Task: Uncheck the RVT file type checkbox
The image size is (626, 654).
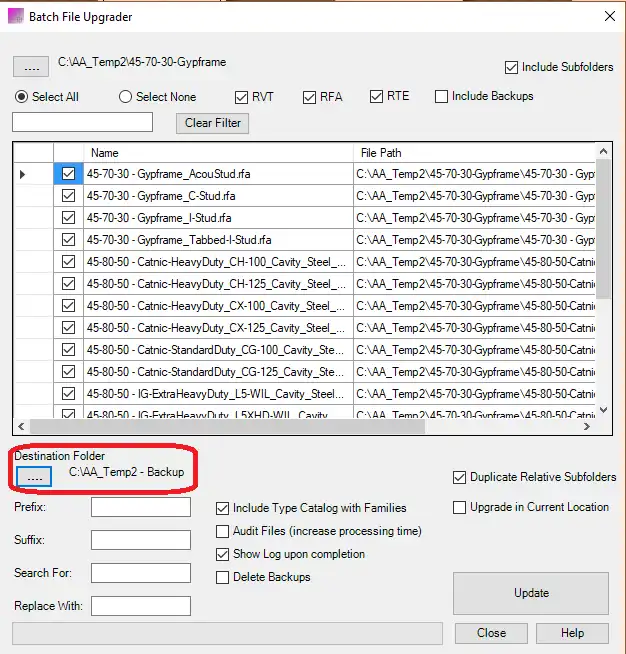Action: coord(242,97)
